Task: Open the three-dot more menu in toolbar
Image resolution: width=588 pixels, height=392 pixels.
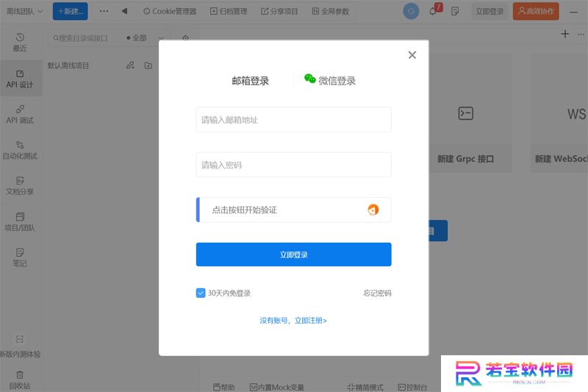Action: pos(104,11)
